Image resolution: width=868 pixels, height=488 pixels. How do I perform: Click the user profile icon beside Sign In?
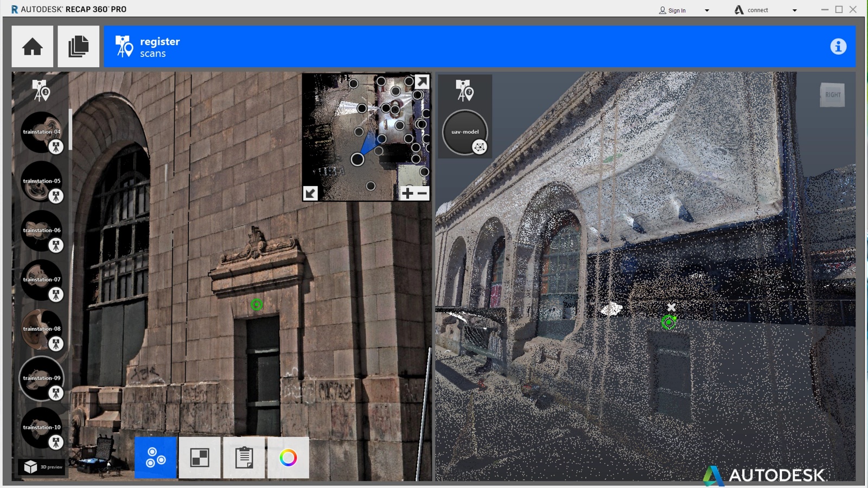662,10
